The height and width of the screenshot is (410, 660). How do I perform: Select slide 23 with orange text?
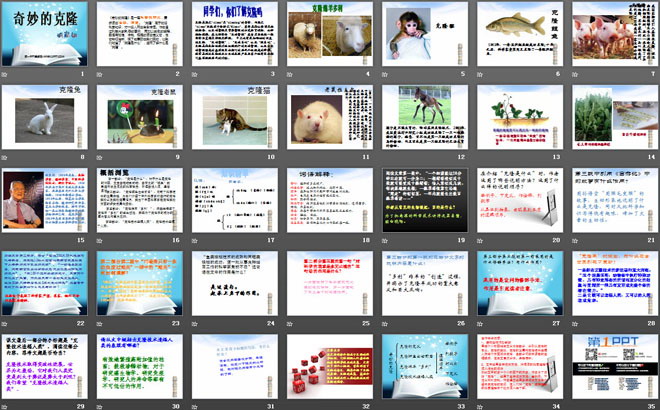[140, 284]
